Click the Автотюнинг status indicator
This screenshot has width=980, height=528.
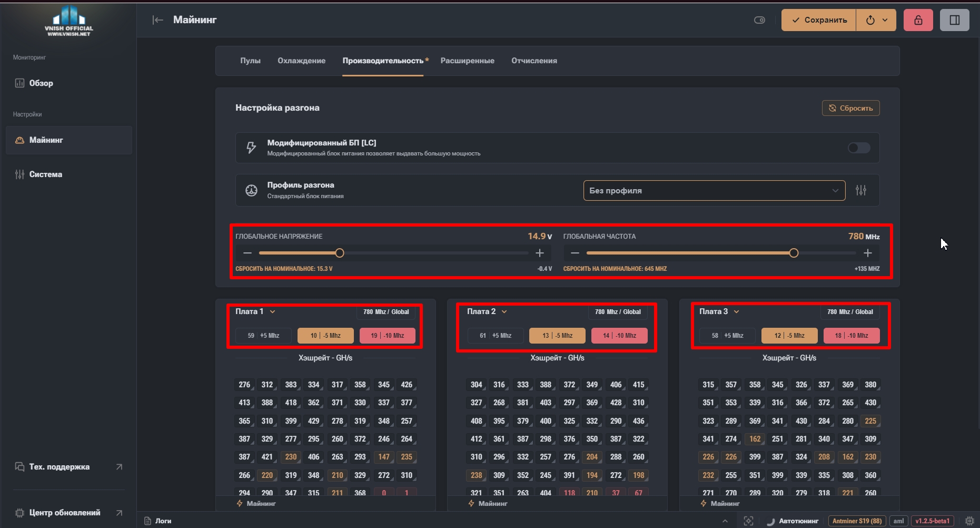pyautogui.click(x=793, y=521)
